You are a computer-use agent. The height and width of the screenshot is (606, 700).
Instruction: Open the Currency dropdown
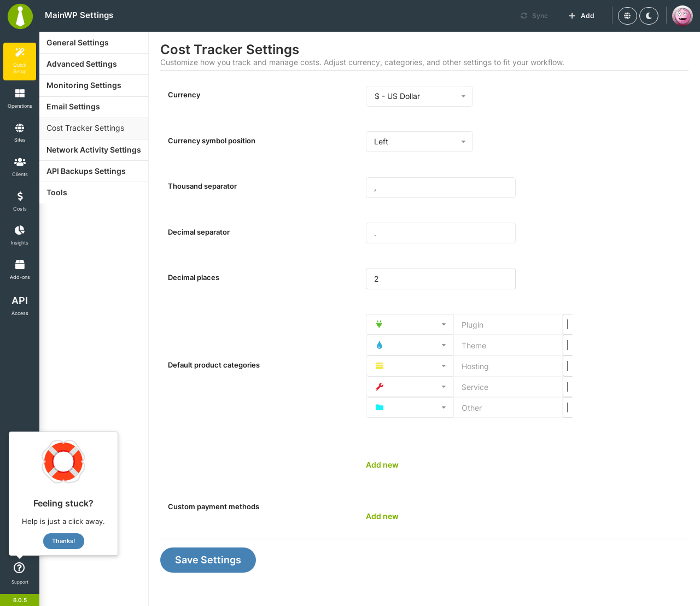[x=419, y=96]
